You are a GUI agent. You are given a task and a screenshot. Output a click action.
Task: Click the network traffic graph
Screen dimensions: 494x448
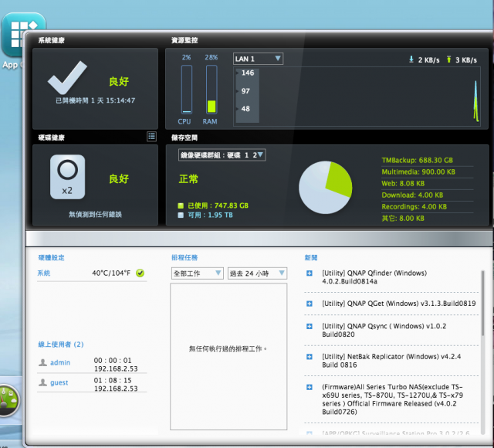tap(357, 97)
